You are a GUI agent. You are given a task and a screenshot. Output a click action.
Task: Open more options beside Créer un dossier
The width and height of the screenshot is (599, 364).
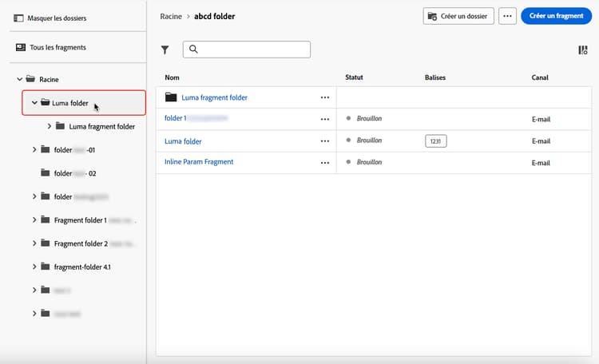pos(507,16)
